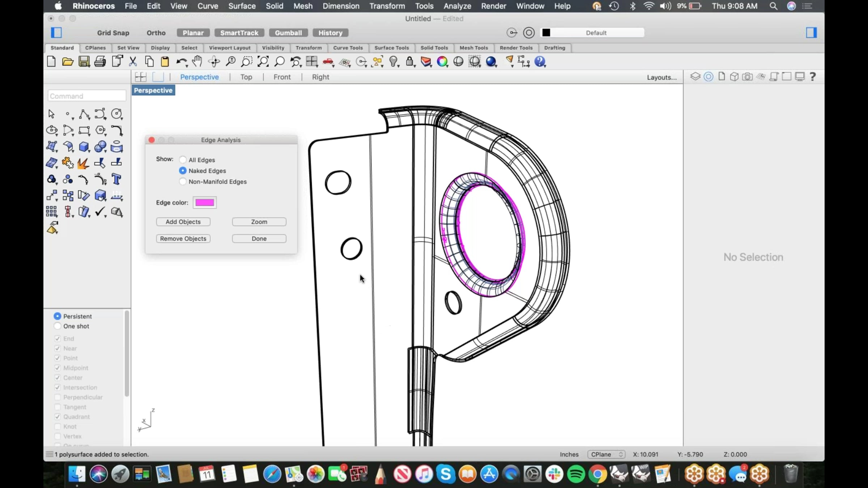This screenshot has width=868, height=488.
Task: Click the camera icon in right panel
Action: pyautogui.click(x=747, y=77)
